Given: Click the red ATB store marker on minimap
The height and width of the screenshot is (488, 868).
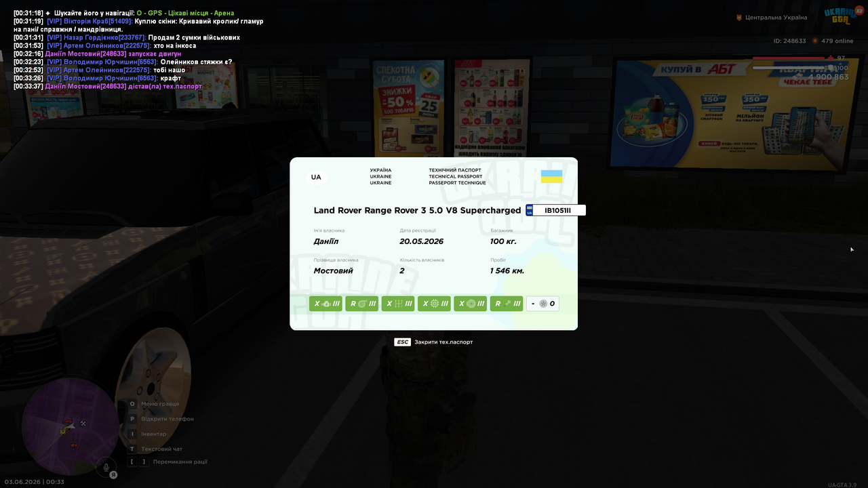Looking at the screenshot, I should (68, 422).
